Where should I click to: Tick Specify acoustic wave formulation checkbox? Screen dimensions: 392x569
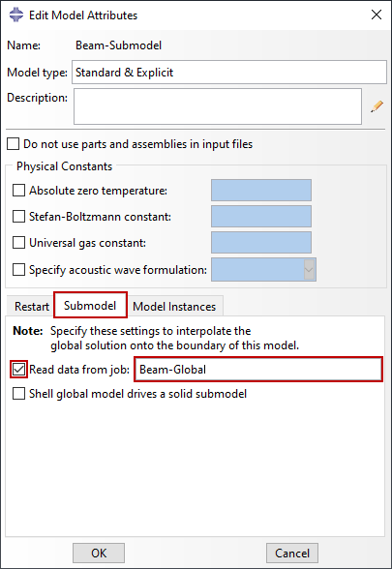[x=19, y=270]
